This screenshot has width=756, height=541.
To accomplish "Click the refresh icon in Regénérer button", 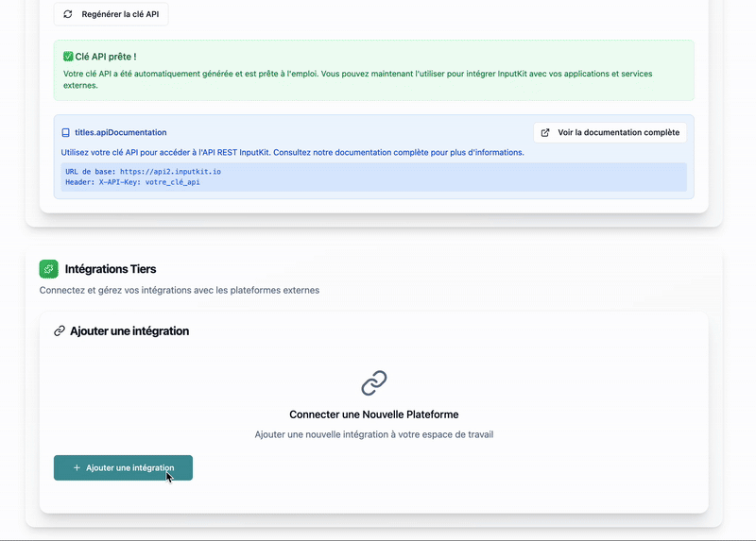I will pos(68,14).
